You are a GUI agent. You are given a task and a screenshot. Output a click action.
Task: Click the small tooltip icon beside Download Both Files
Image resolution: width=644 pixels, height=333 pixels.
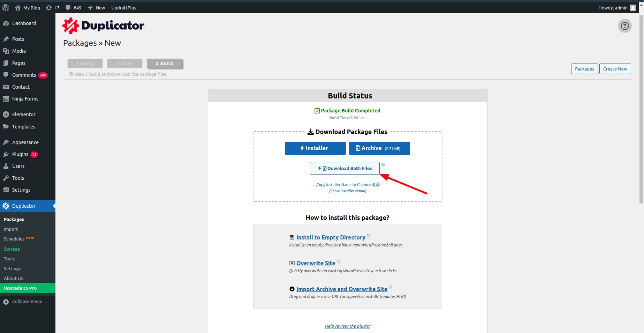[x=383, y=165]
